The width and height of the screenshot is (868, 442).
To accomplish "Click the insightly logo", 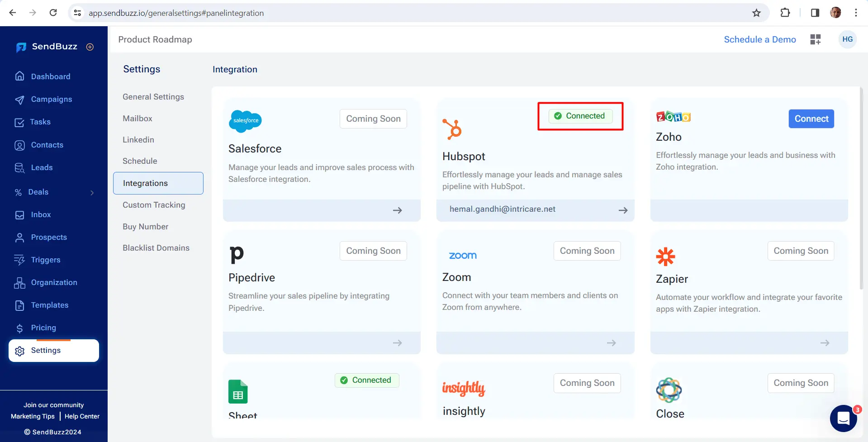I will click(x=464, y=388).
